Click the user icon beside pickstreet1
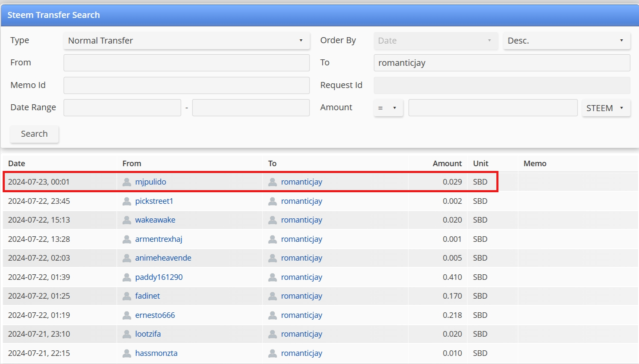Viewport: 639px width, 364px height. 127,201
